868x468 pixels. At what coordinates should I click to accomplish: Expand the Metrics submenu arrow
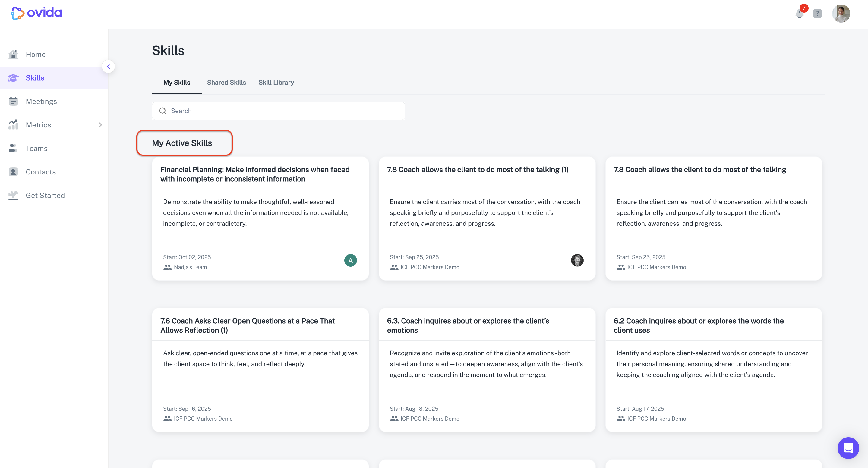[100, 125]
